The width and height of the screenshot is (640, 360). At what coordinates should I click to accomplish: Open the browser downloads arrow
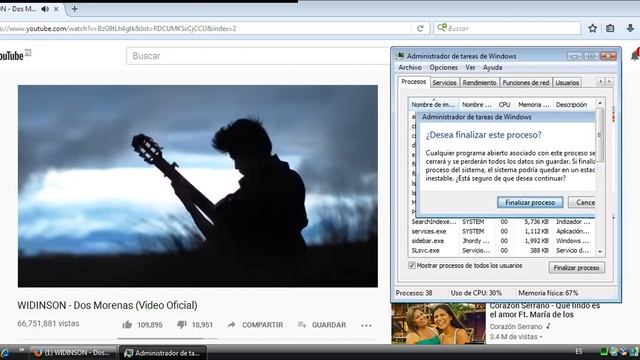coord(630,28)
